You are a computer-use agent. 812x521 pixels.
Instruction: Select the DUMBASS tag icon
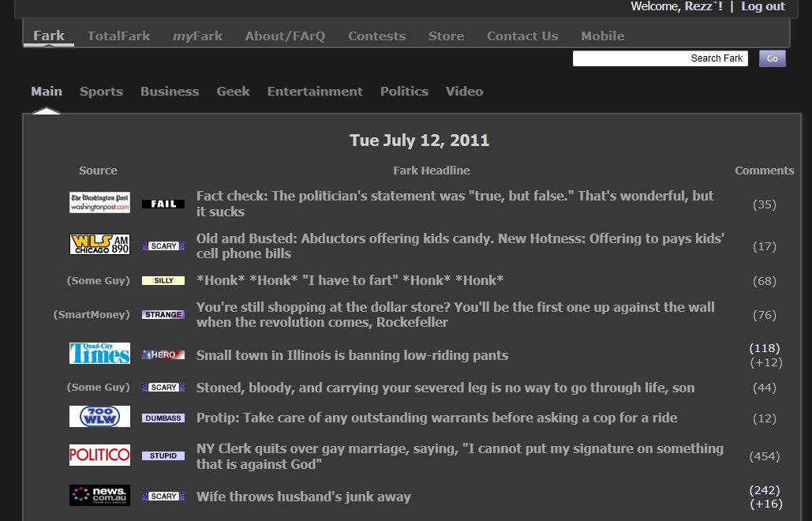point(163,418)
